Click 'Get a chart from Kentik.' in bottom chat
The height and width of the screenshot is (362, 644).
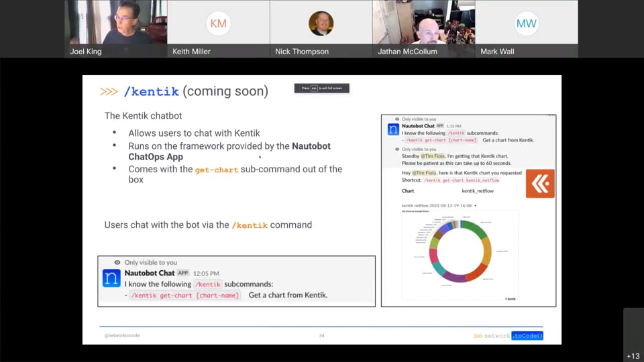pyautogui.click(x=288, y=295)
